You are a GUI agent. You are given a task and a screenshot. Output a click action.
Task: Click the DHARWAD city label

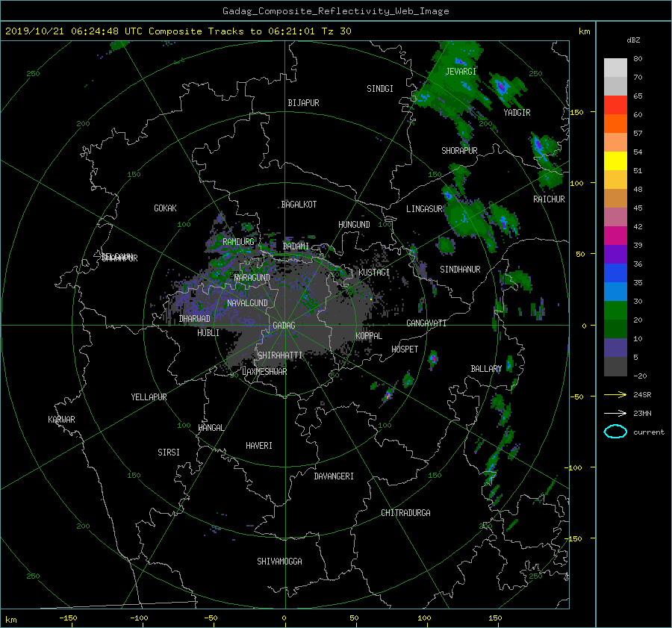195,319
